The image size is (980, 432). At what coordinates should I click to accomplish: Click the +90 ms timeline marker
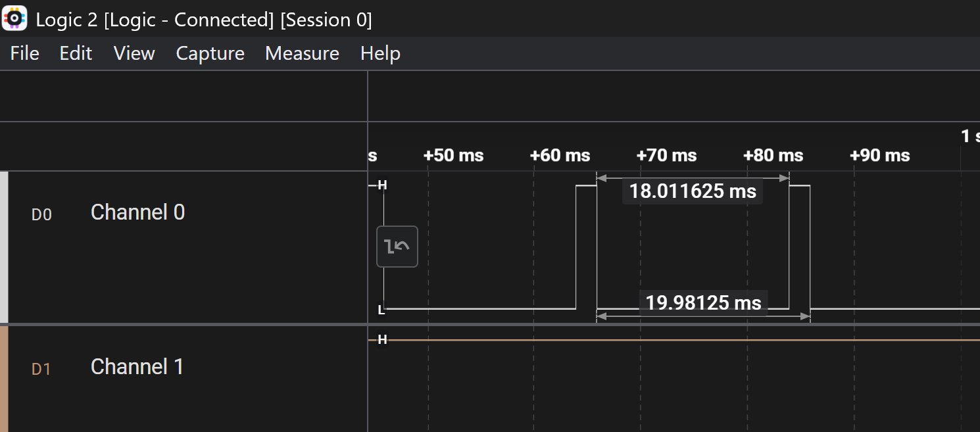pyautogui.click(x=879, y=156)
